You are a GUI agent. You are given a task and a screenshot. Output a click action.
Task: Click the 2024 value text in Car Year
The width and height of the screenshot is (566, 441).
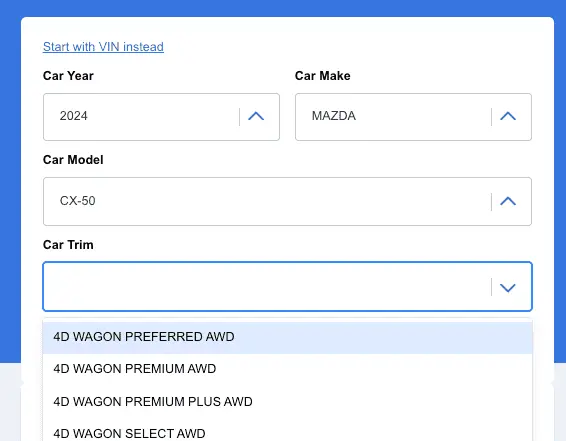(x=74, y=116)
